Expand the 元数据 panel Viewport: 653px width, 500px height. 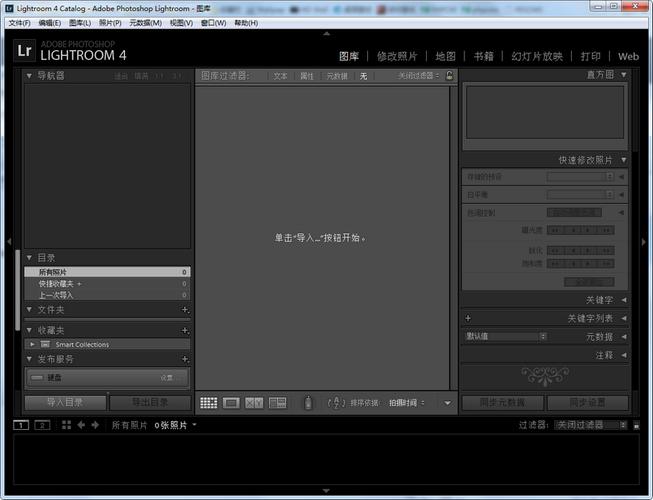tap(624, 337)
